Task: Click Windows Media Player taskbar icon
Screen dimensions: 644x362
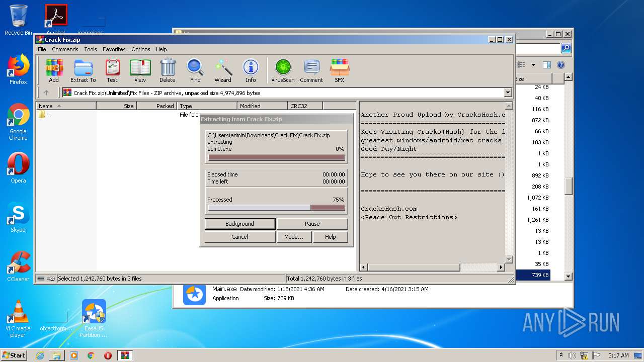Action: [x=74, y=355]
